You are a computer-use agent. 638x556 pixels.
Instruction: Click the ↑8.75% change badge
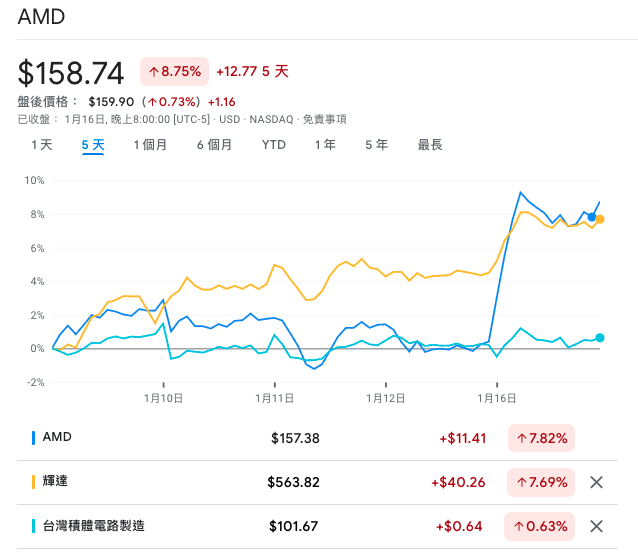point(175,72)
